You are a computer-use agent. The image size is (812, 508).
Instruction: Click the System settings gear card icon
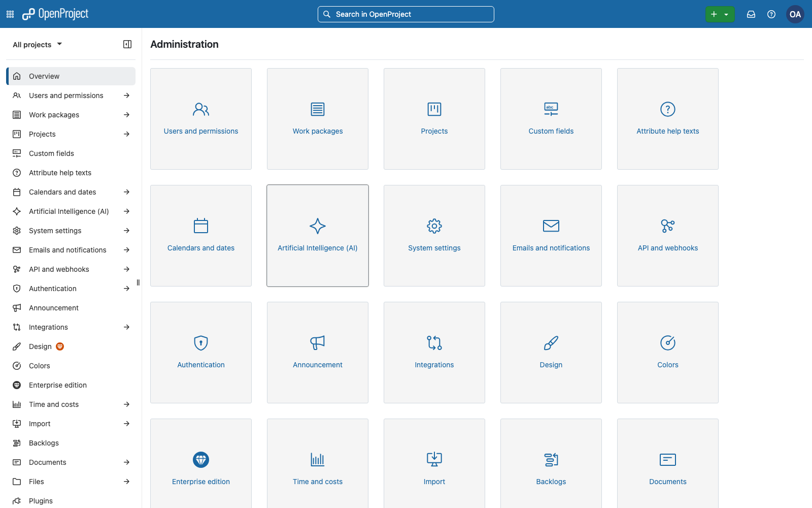point(434,226)
